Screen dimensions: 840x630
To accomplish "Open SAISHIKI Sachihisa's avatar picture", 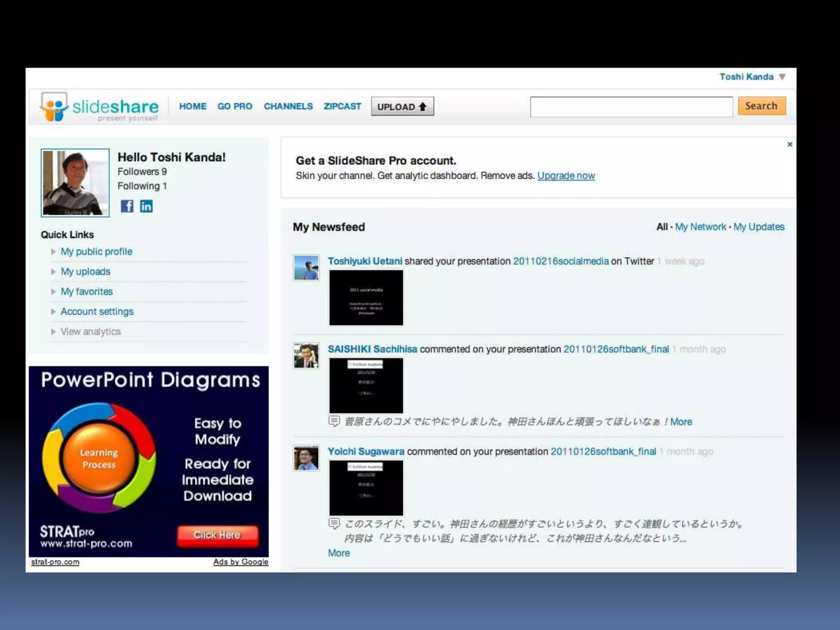I will click(x=306, y=356).
